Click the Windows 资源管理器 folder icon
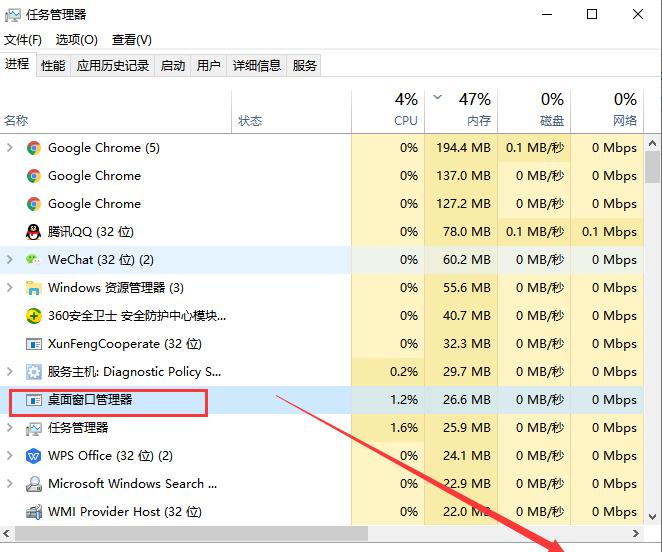The width and height of the screenshot is (662, 552). (x=34, y=288)
